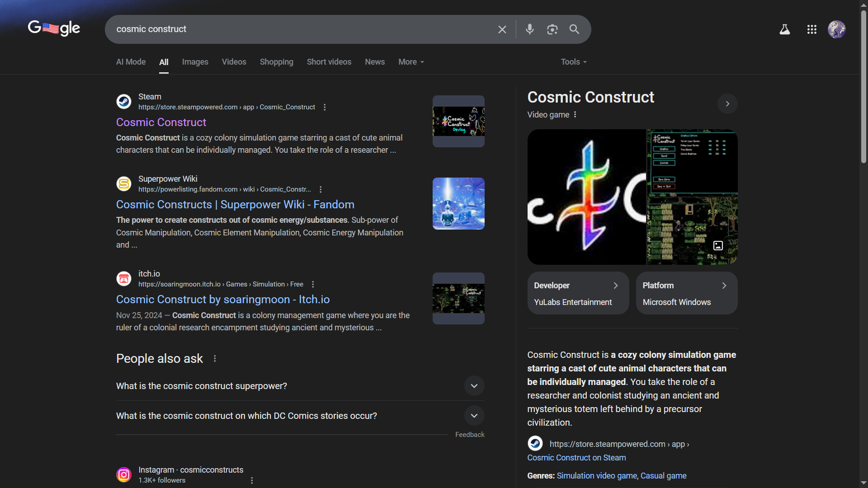The height and width of the screenshot is (488, 868).
Task: Switch to AI Mode tab
Action: coord(131,62)
